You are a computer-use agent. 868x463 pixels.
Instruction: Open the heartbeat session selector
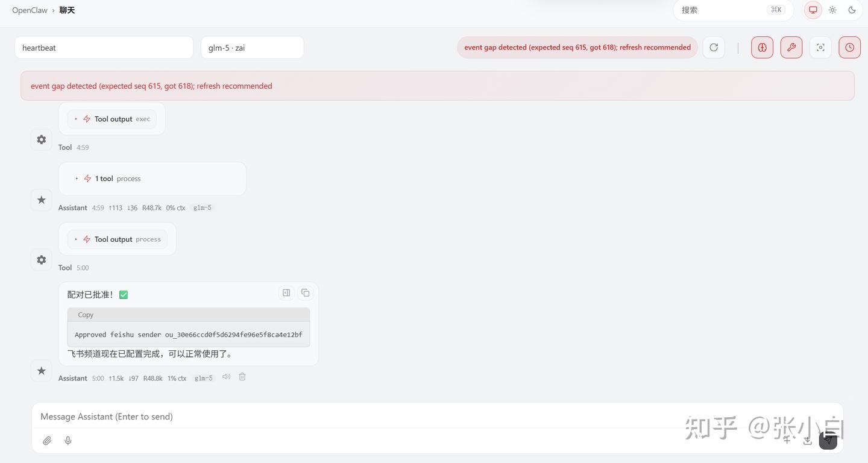(104, 48)
